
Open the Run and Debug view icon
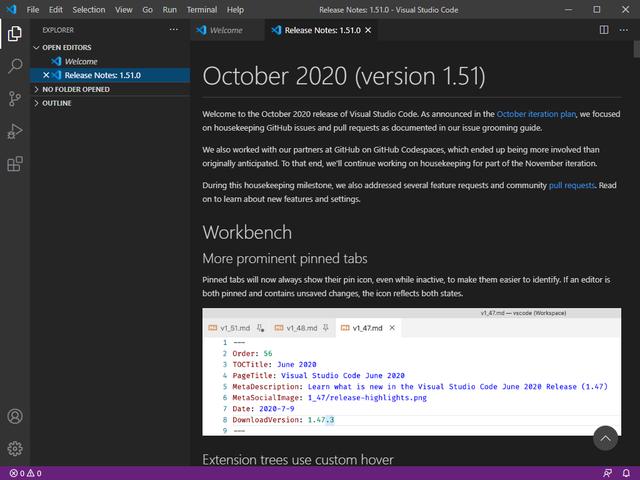pos(15,131)
